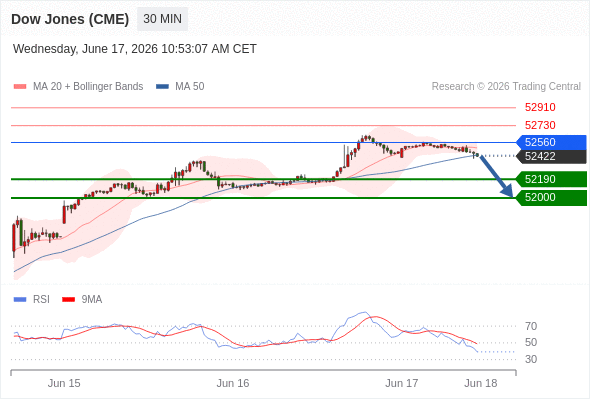
Task: Click the RSI 30 axis label
Action: (531, 359)
